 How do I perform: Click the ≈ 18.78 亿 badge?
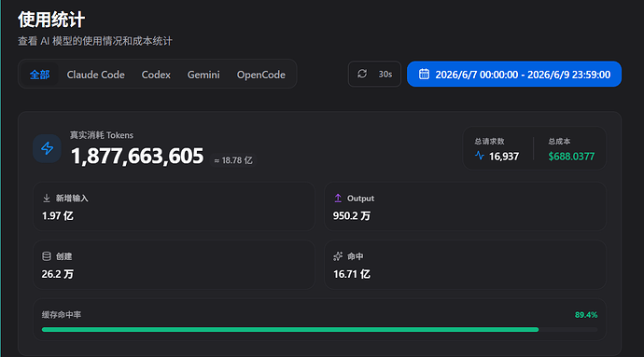point(233,160)
